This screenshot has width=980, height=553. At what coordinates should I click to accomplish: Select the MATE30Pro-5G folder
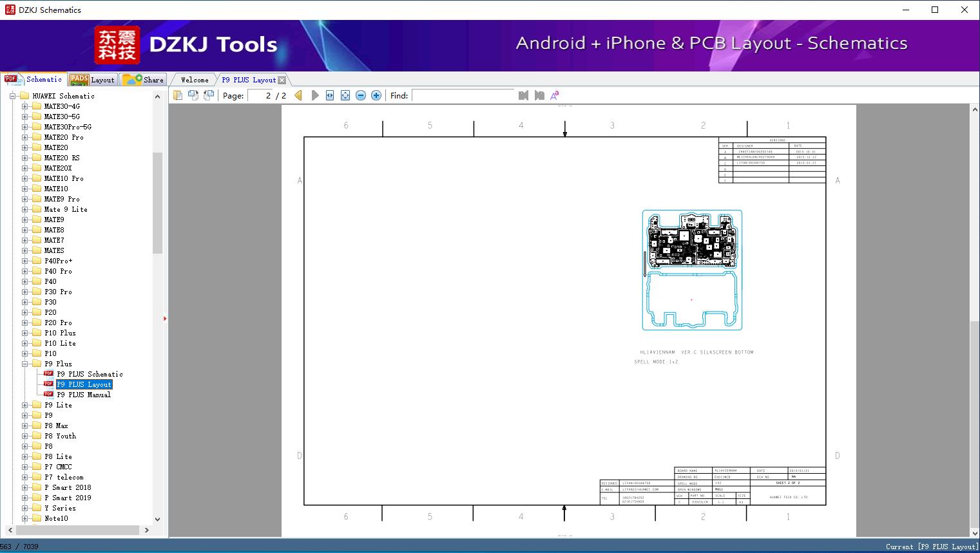68,127
